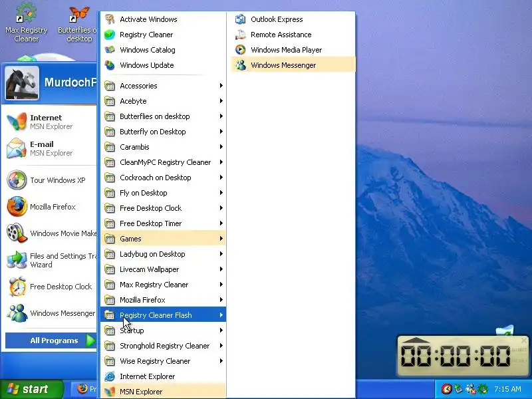
Task: Open Free Desktop Timer submenu
Action: click(x=163, y=223)
